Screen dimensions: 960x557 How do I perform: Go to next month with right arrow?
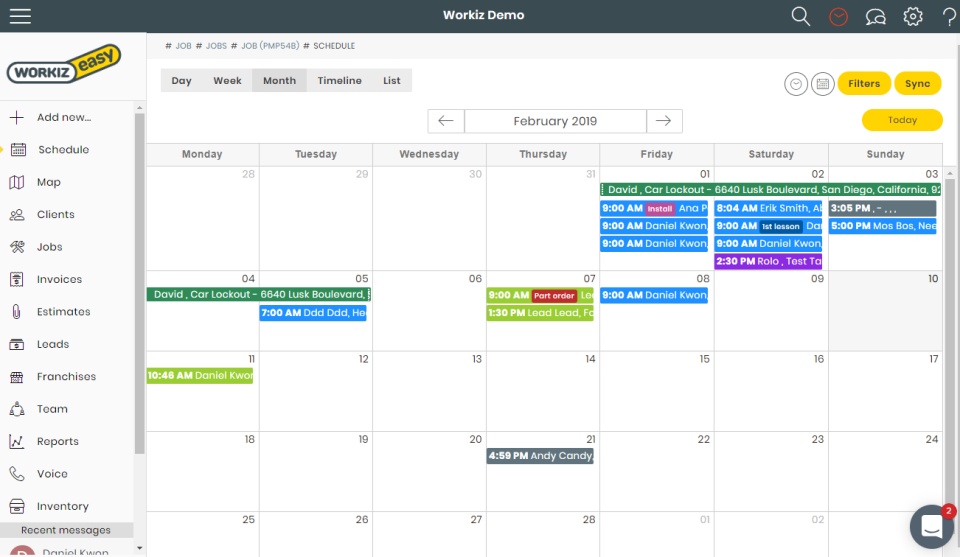click(x=664, y=121)
